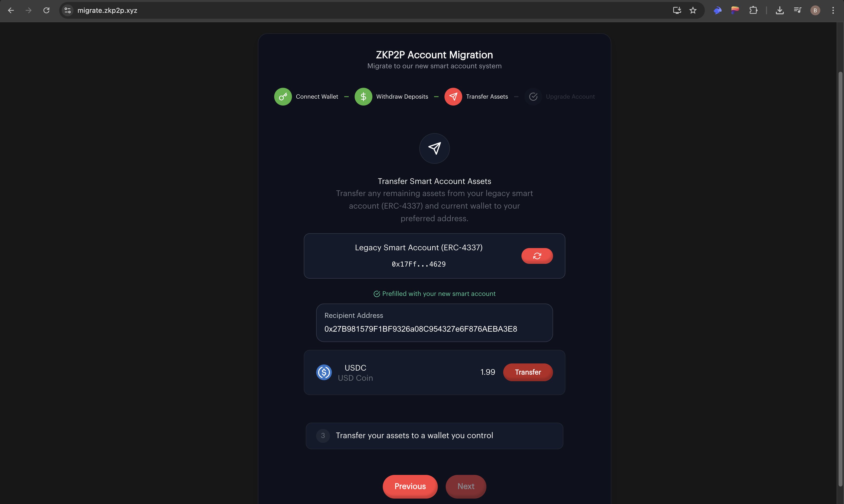Image resolution: width=844 pixels, height=504 pixels.
Task: Click the Next button
Action: click(x=466, y=486)
